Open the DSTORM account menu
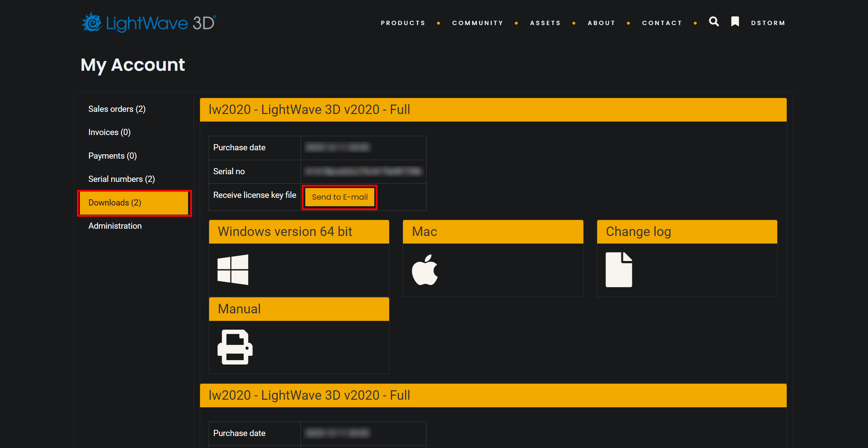 pos(768,23)
